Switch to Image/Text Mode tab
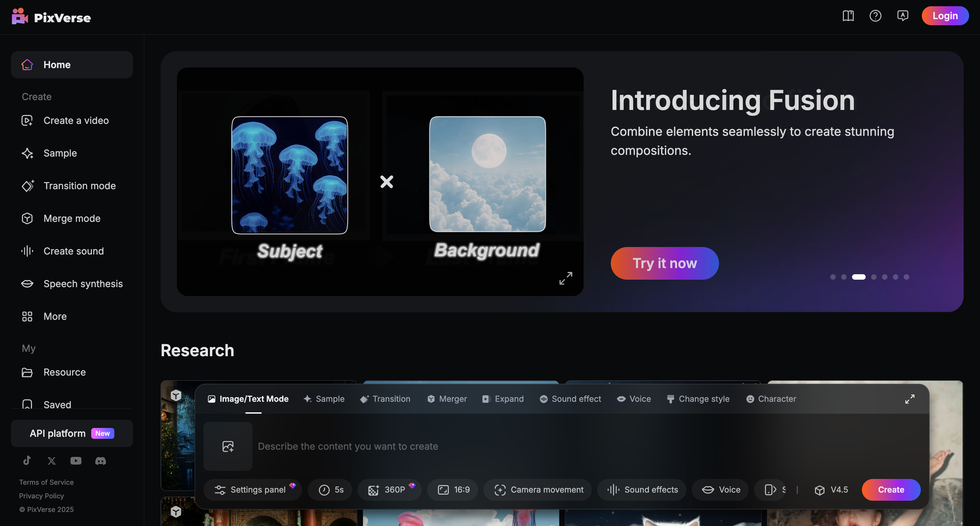The image size is (980, 526). coord(248,399)
